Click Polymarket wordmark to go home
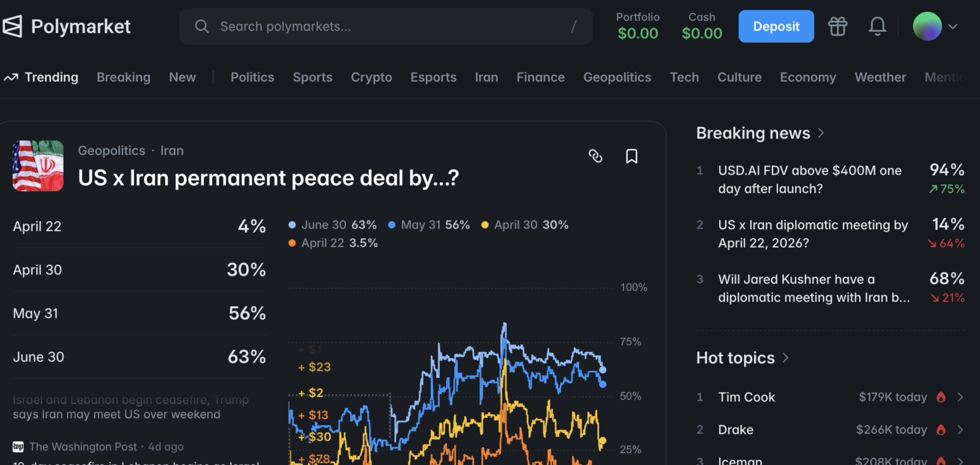This screenshot has width=980, height=465. [x=81, y=26]
